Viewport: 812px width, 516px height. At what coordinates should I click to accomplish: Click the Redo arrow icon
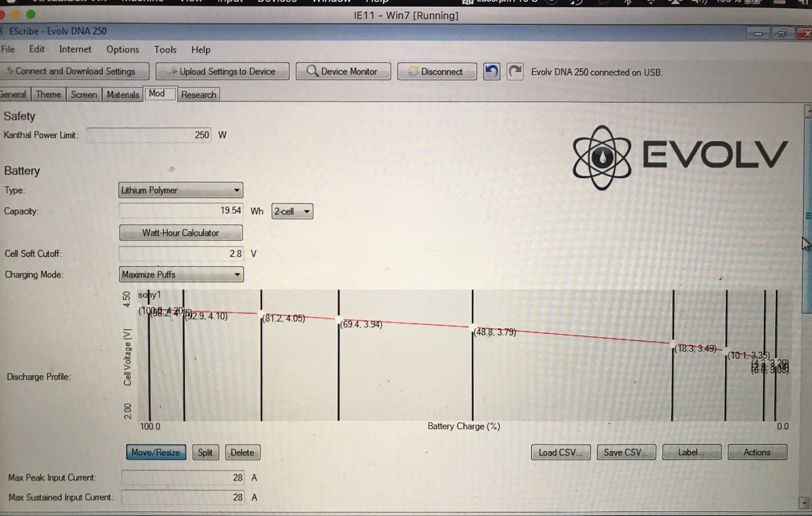pyautogui.click(x=515, y=72)
